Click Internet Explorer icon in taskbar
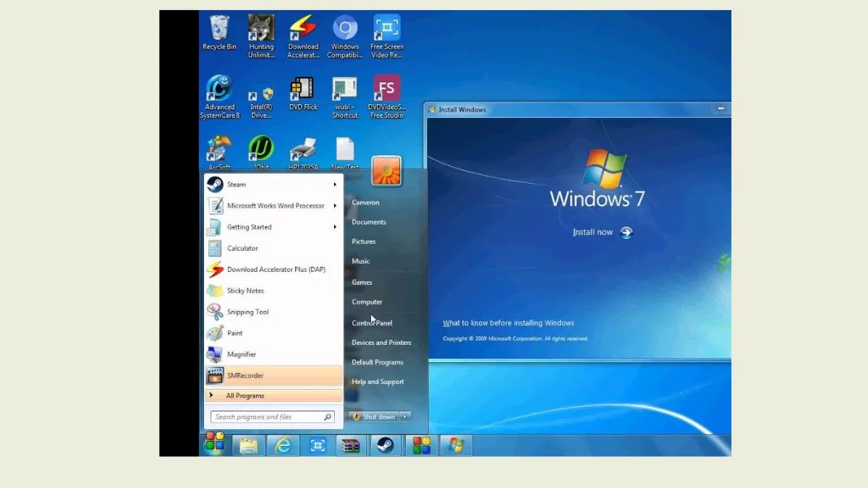Viewport: 868px width, 488px height. point(283,445)
